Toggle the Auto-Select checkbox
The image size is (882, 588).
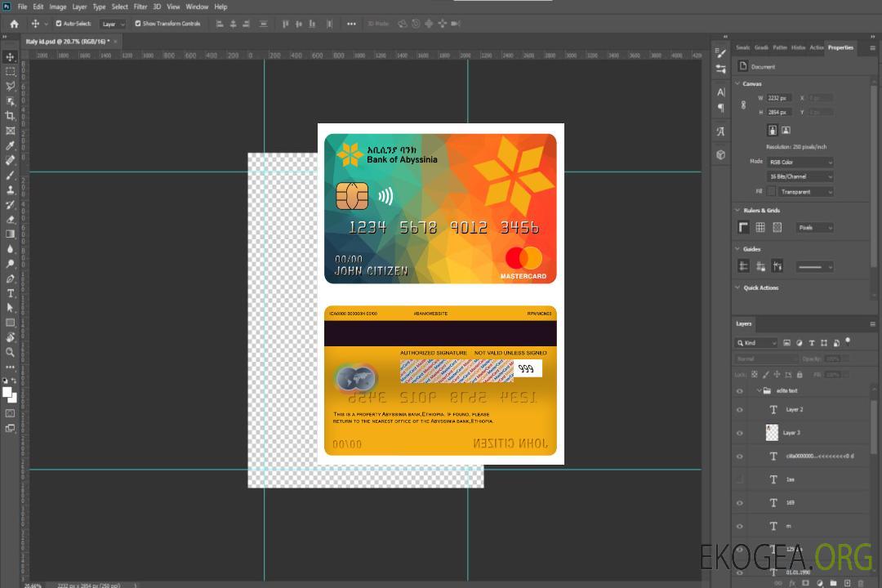(59, 24)
